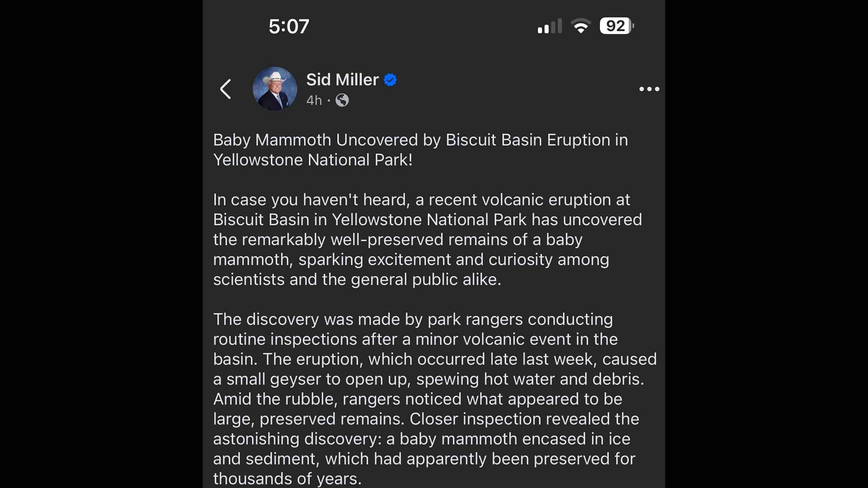Click the globe public audience icon
The height and width of the screenshot is (488, 868).
(342, 100)
